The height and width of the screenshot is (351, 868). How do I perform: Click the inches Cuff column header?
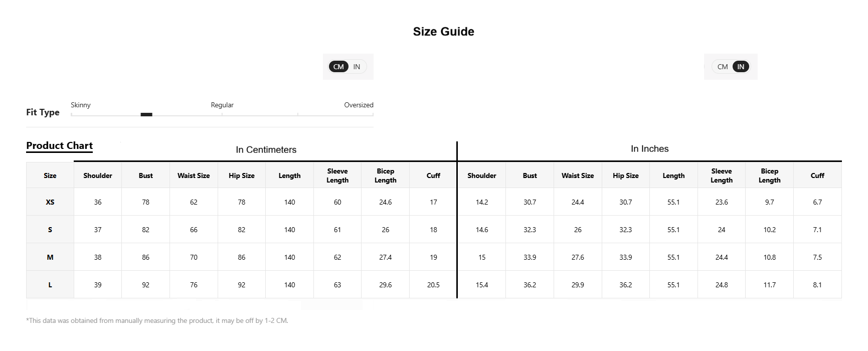click(x=817, y=175)
